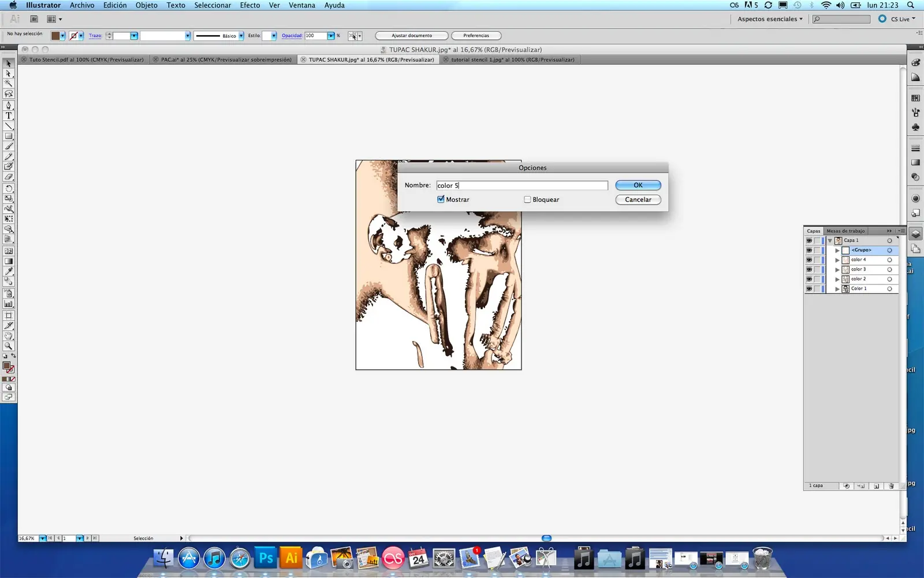
Task: Hide the <Grupo> sublayer
Action: click(x=809, y=250)
